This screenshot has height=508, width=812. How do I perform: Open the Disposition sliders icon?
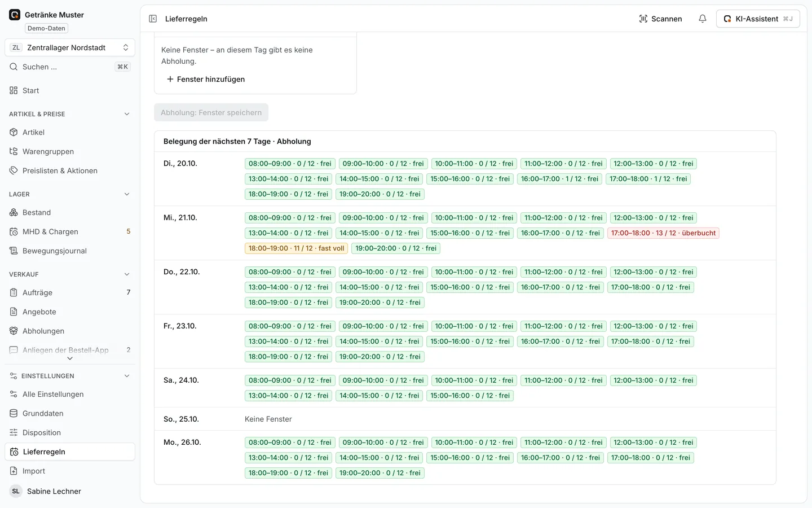click(14, 432)
